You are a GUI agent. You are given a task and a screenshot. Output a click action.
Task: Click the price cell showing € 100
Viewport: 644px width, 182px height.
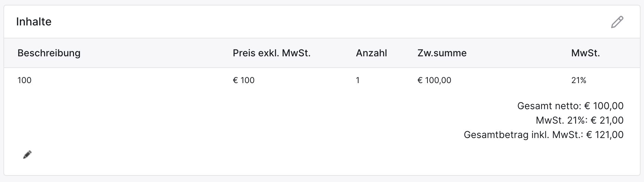coord(244,80)
